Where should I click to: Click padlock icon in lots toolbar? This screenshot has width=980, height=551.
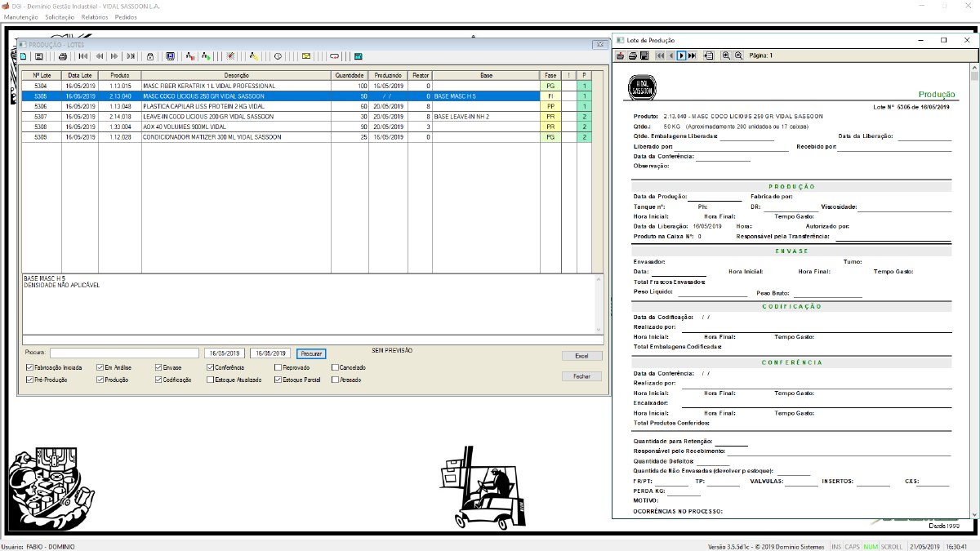(x=150, y=56)
